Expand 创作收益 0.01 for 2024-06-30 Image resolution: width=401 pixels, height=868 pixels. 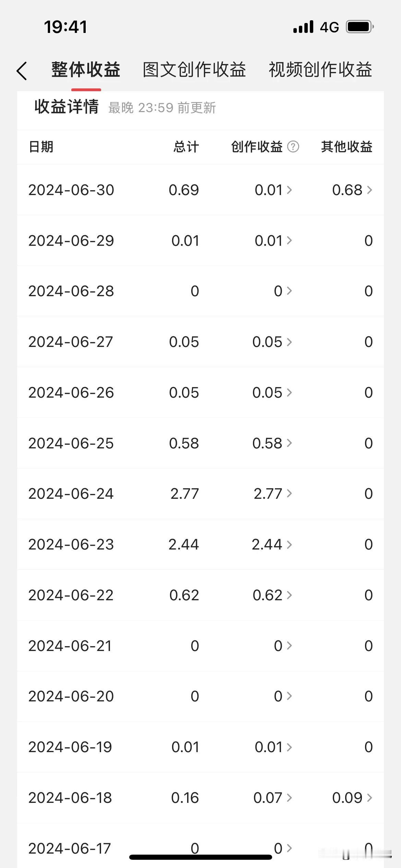pyautogui.click(x=274, y=190)
